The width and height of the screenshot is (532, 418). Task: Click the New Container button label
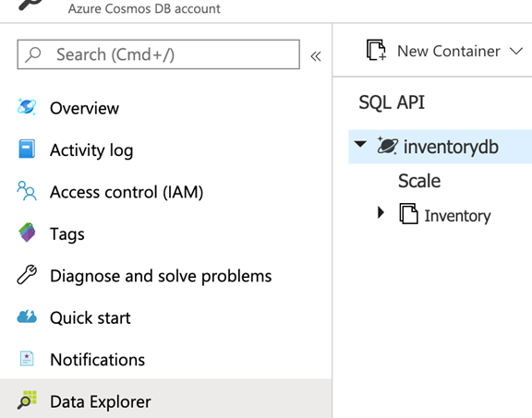coord(449,51)
